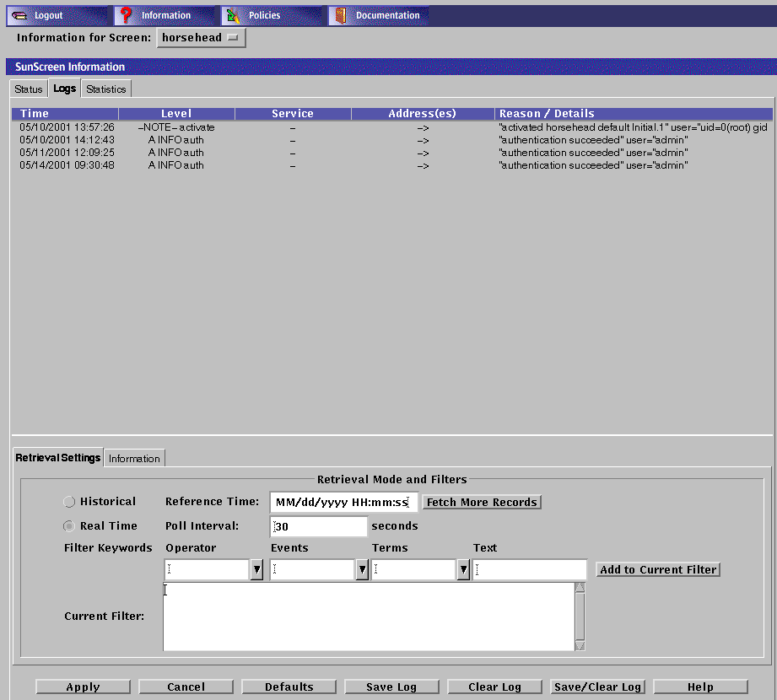Image resolution: width=777 pixels, height=700 pixels.
Task: Click the Address(es) column header
Action: click(x=423, y=114)
